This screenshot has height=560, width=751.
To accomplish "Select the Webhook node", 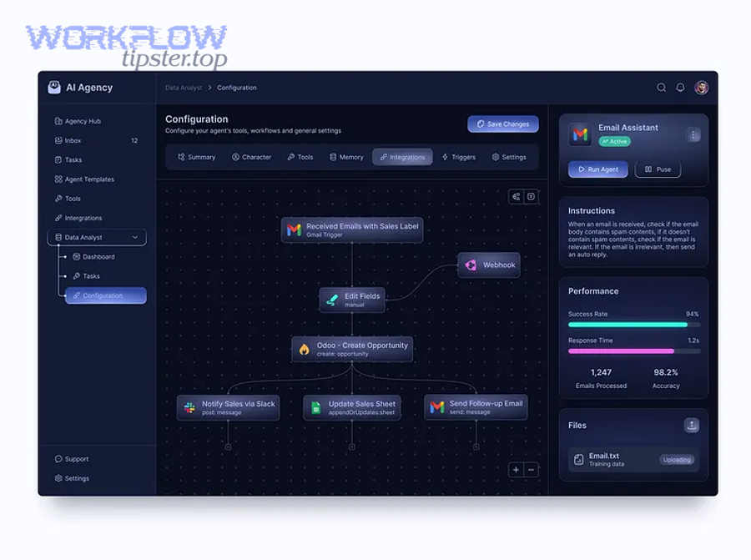I will [489, 265].
